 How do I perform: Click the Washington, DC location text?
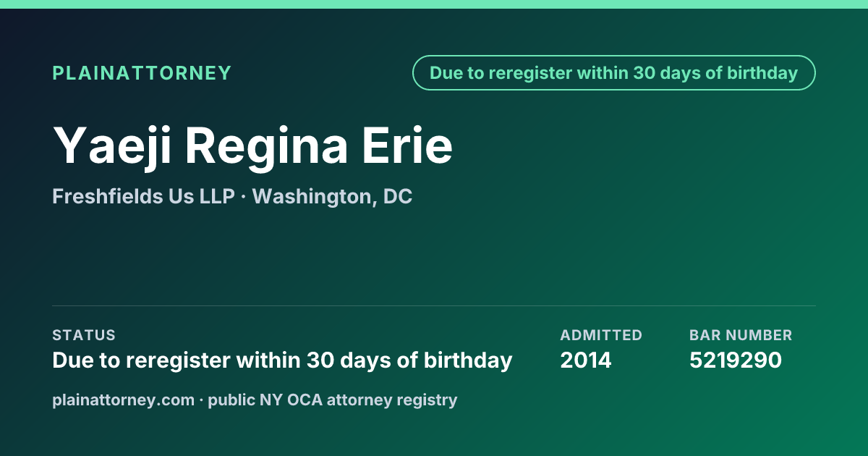click(333, 197)
